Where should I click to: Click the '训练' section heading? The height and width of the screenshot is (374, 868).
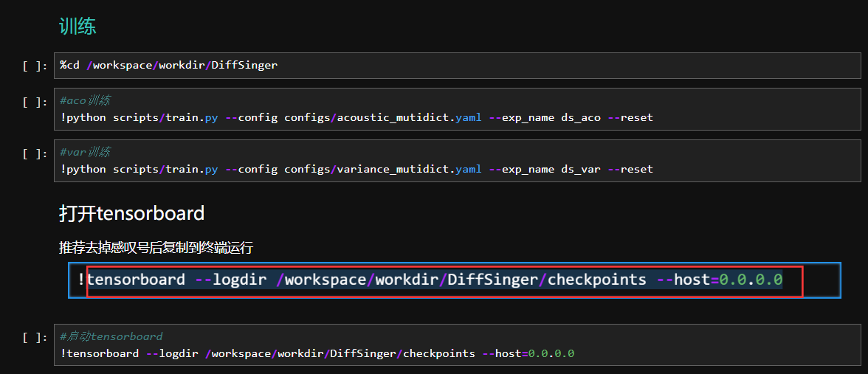click(x=78, y=27)
